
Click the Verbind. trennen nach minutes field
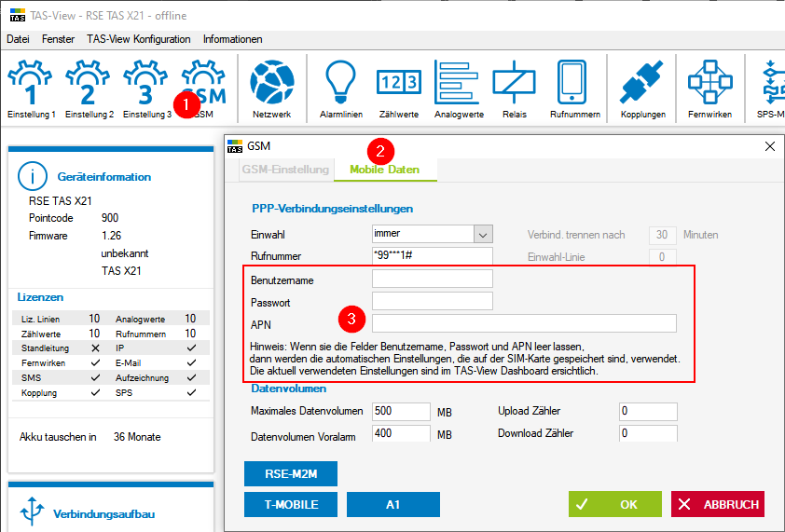662,235
